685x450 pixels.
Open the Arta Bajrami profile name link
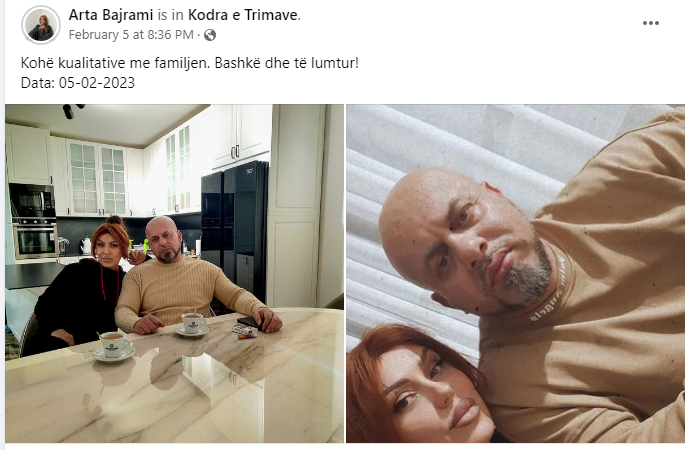[111, 15]
